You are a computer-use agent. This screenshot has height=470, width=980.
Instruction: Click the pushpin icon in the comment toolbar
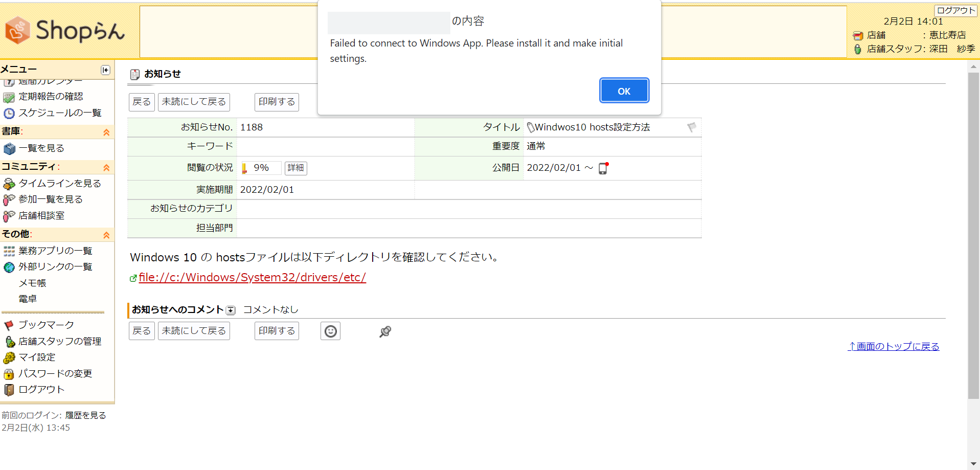coord(385,331)
